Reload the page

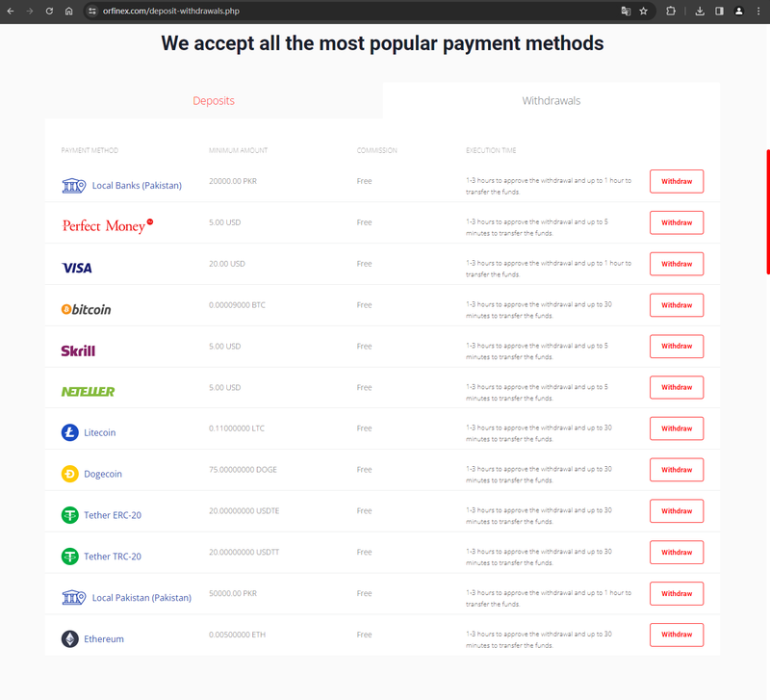(x=49, y=11)
